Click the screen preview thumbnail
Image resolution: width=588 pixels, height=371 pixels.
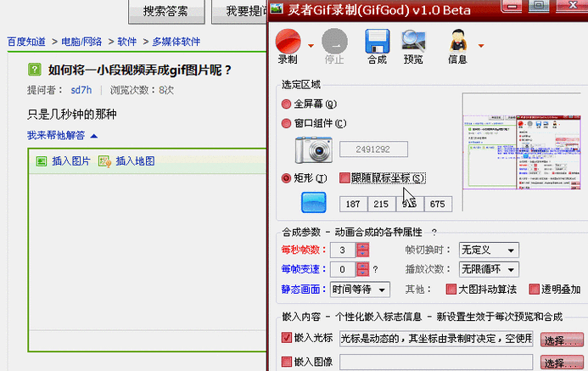(x=522, y=152)
